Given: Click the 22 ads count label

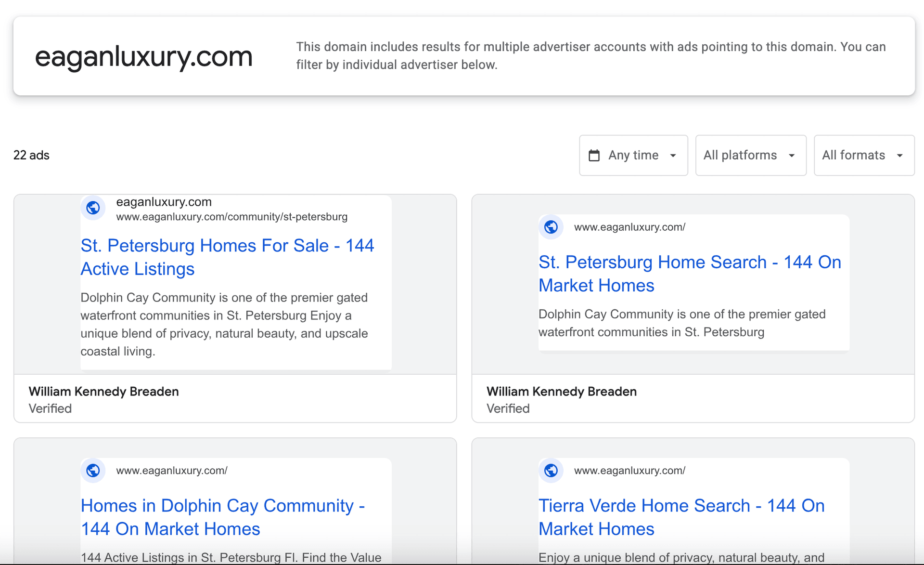Looking at the screenshot, I should coord(31,155).
